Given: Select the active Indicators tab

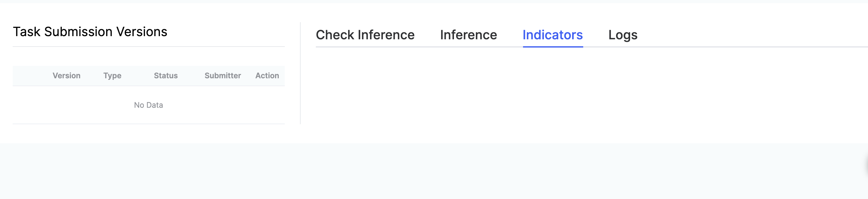Looking at the screenshot, I should coord(552,35).
